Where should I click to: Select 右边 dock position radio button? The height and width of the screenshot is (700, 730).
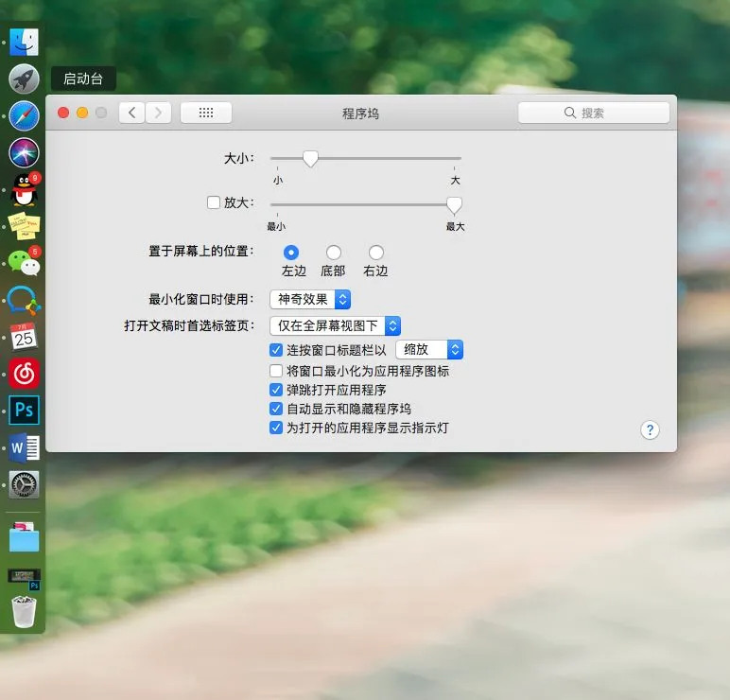(376, 253)
